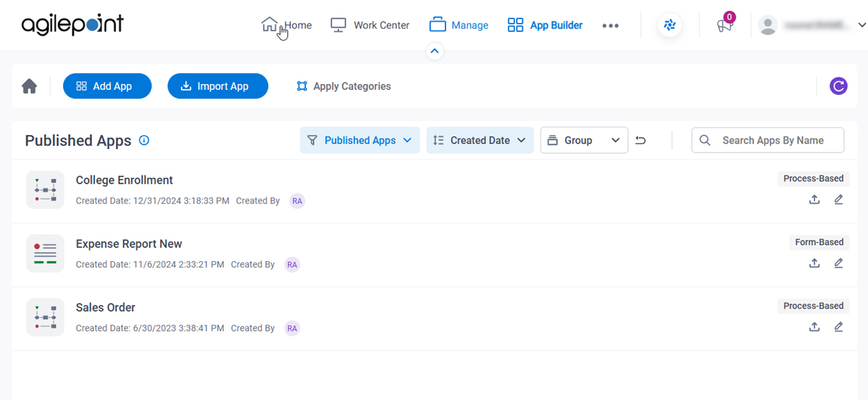Click the reset undo arrow icon

[641, 140]
